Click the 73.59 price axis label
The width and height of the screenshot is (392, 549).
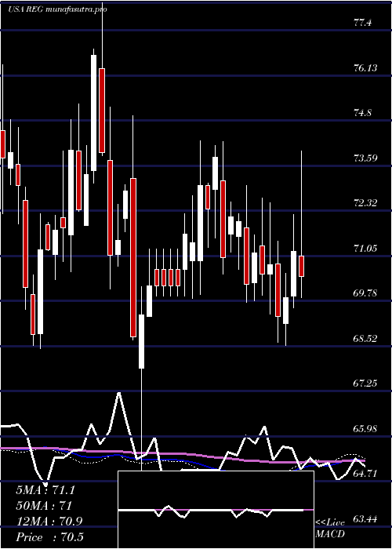click(x=365, y=158)
